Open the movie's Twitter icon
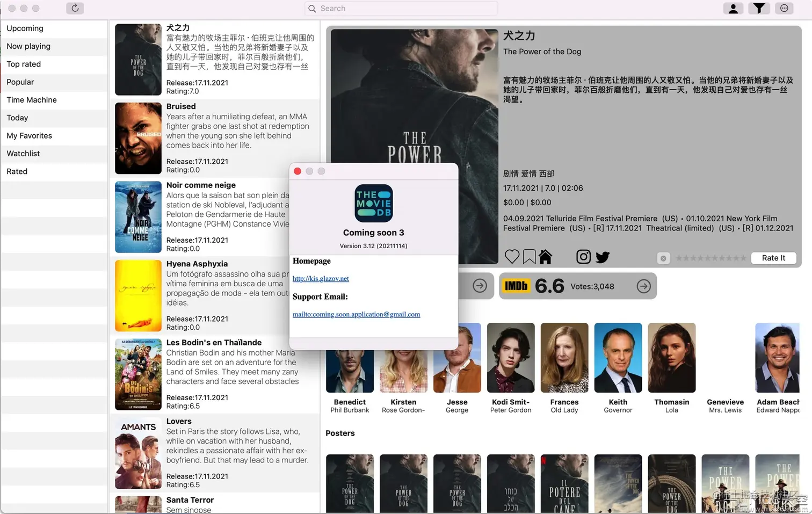Screen dimensions: 812x514 coord(603,257)
